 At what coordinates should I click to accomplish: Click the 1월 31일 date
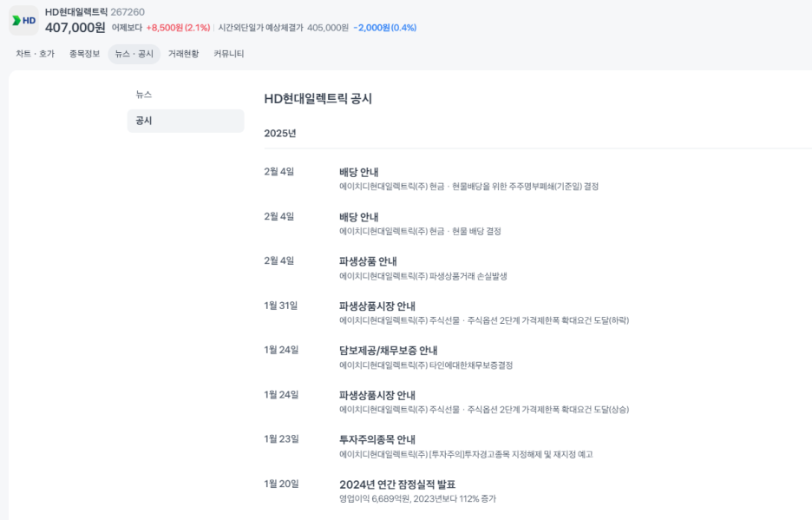281,306
